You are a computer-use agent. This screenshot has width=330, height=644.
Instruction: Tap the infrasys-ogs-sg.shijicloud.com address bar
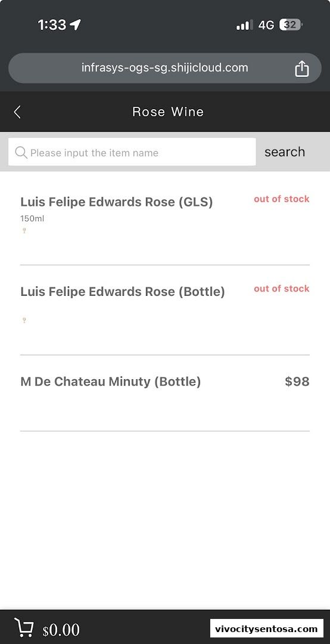[164, 68]
